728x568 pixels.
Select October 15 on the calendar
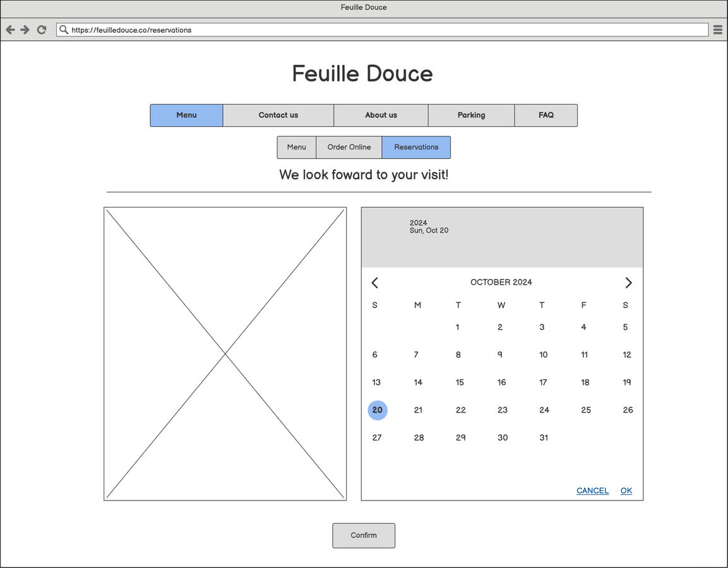point(460,382)
